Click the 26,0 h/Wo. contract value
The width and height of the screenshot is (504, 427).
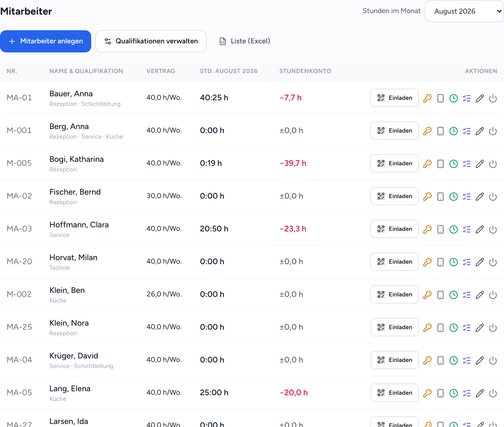tap(164, 294)
